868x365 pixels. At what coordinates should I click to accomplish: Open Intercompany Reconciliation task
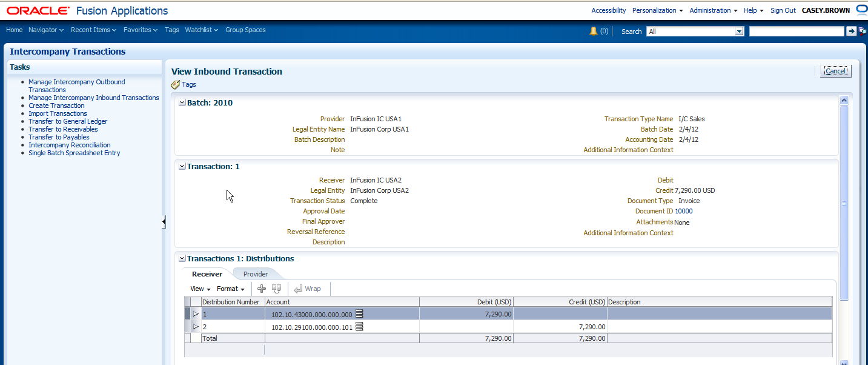click(70, 145)
